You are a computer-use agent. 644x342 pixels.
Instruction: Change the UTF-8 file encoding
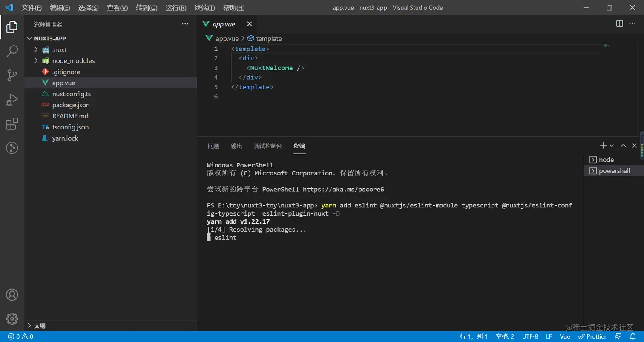(x=530, y=336)
